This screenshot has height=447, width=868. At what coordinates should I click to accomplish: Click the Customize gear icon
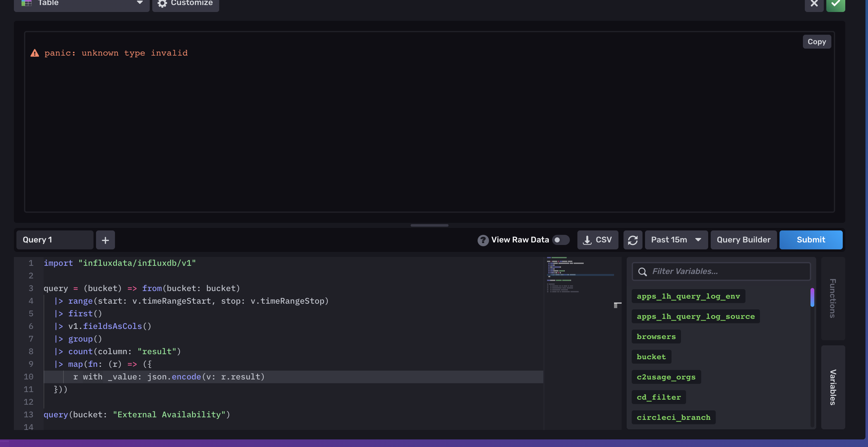pyautogui.click(x=162, y=4)
